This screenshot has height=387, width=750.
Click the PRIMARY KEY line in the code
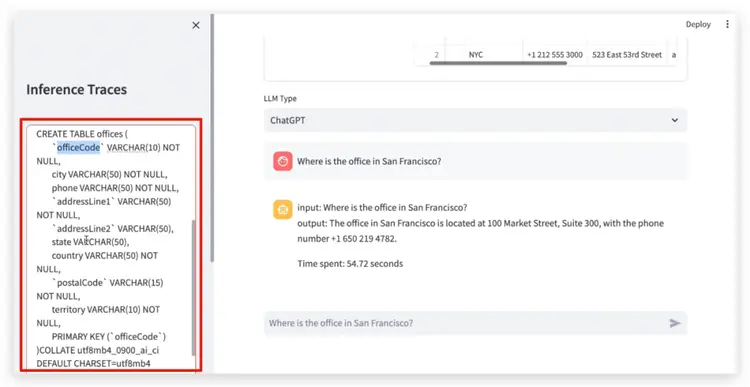109,337
